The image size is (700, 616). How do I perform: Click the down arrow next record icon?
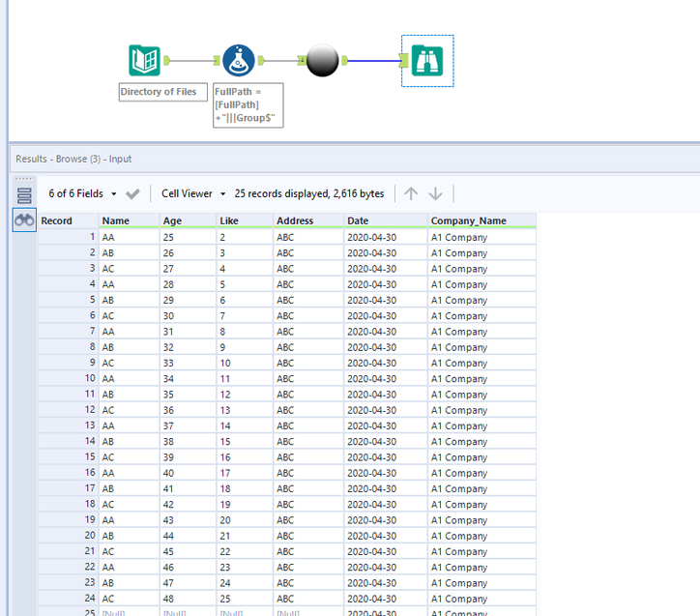tap(435, 193)
